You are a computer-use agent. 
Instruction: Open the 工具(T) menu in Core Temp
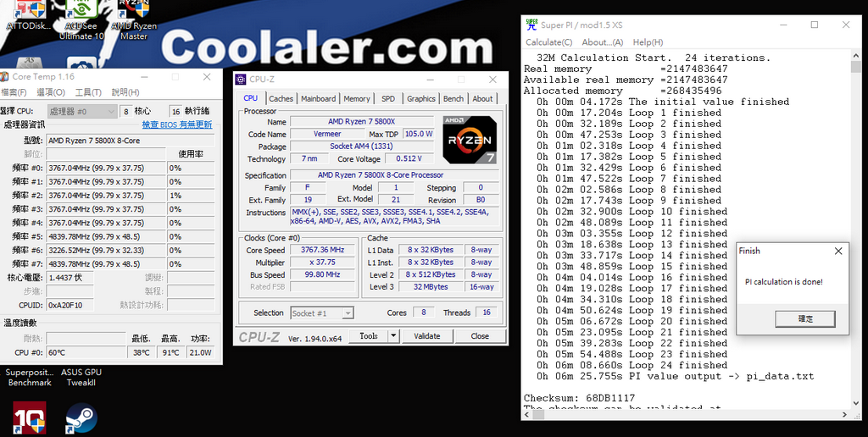click(88, 92)
